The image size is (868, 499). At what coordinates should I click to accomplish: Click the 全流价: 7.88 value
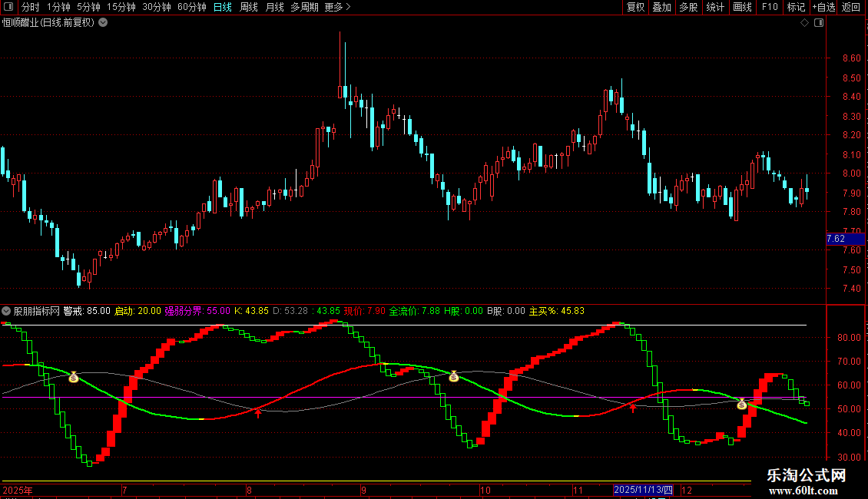coord(415,311)
